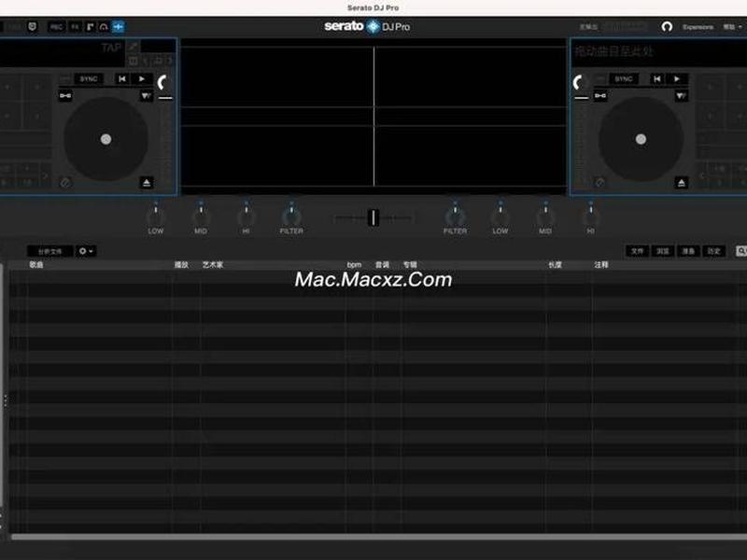This screenshot has width=747, height=560.
Task: Open the 准备 Prepare tab
Action: (688, 251)
